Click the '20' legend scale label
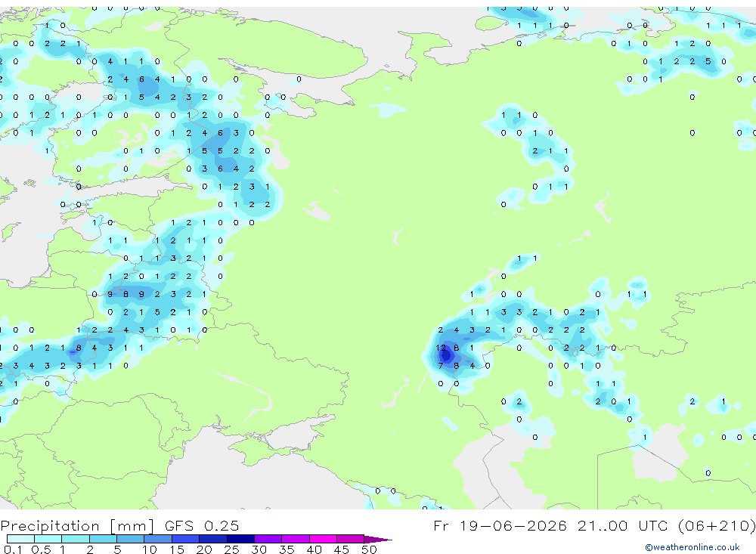This screenshot has height=554, width=756. pyautogui.click(x=204, y=549)
